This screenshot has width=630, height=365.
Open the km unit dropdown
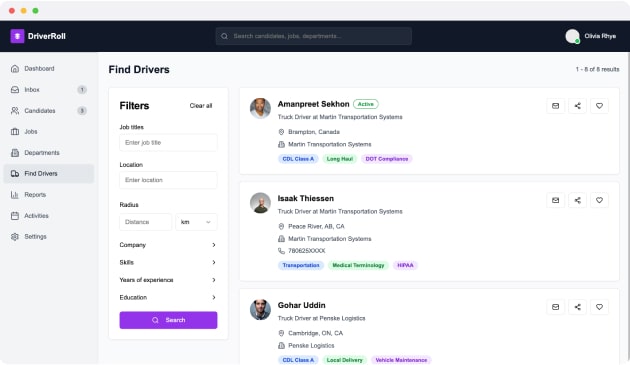coord(196,222)
